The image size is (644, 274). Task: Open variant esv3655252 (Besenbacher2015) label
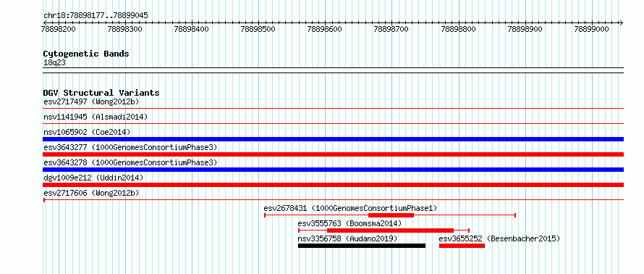[499, 238]
